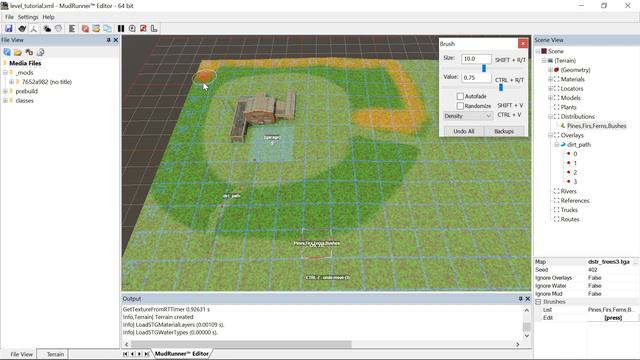Pin the Output panel
Viewport: 640px width, 360px height.
(520, 299)
